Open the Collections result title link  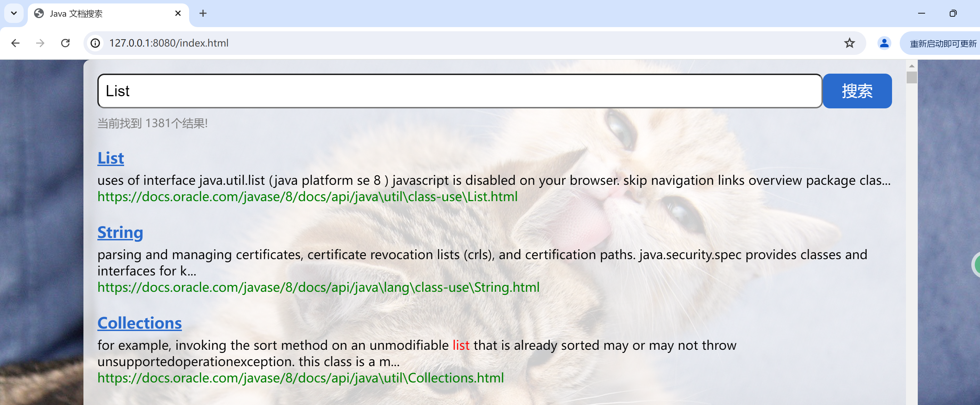[140, 323]
